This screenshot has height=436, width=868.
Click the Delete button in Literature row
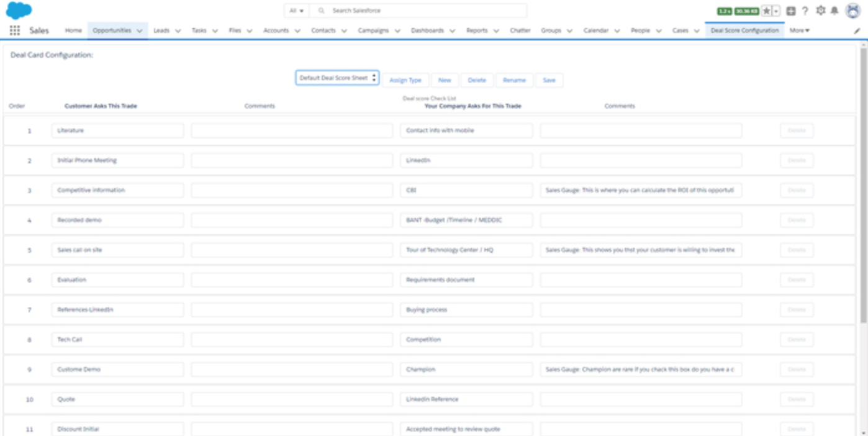(797, 130)
